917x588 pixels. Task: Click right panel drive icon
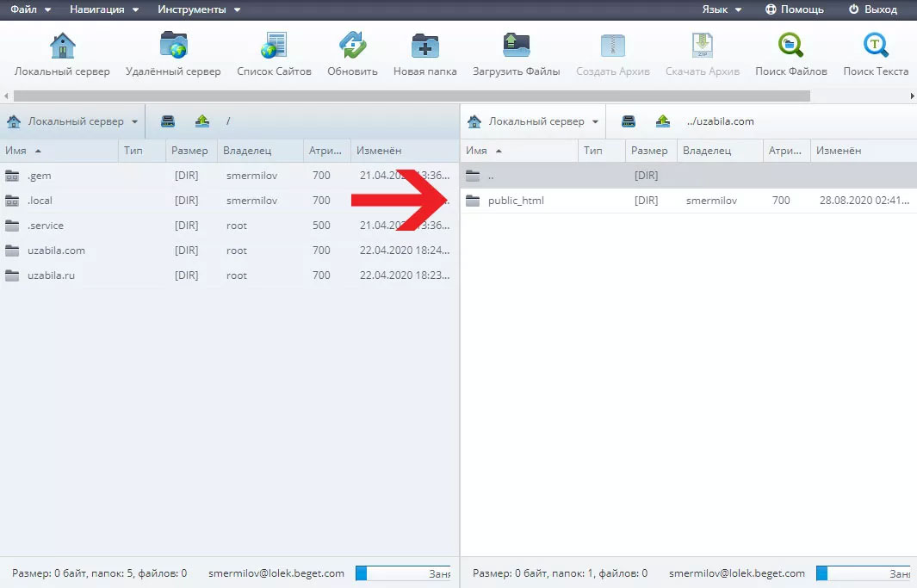tap(629, 121)
